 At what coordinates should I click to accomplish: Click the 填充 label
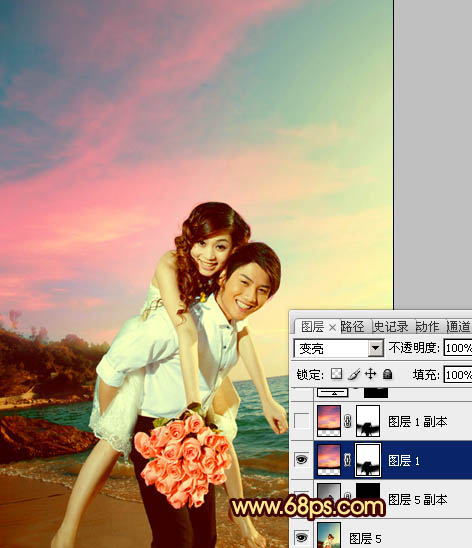[x=426, y=375]
